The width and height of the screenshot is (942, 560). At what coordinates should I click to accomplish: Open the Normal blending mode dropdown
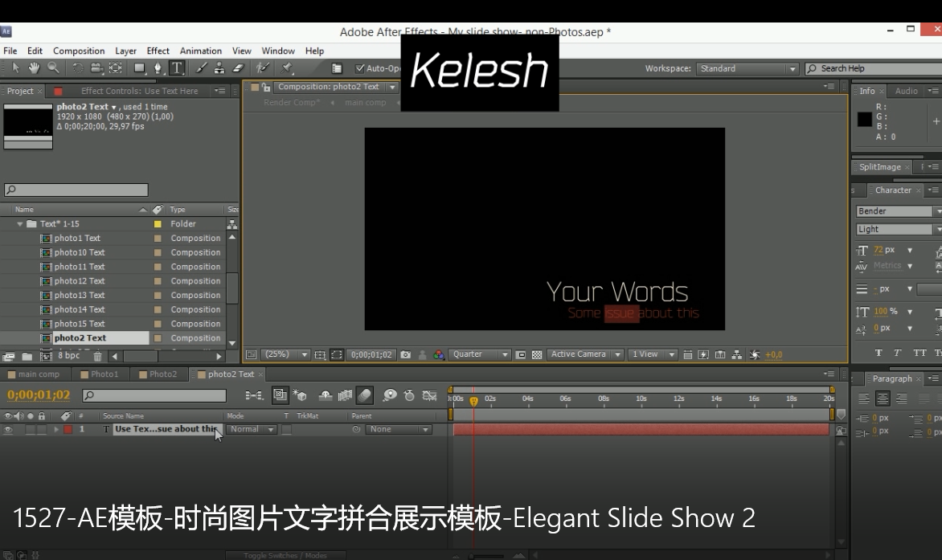tap(252, 430)
